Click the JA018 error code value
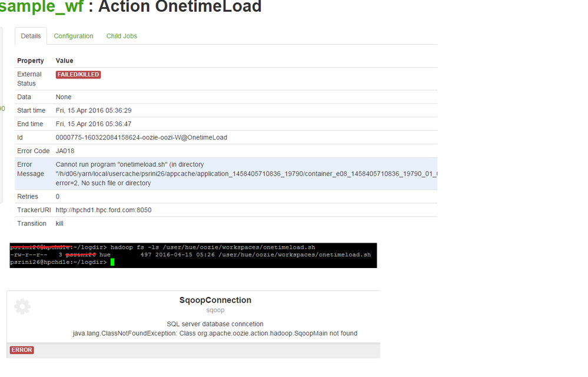 (x=65, y=151)
